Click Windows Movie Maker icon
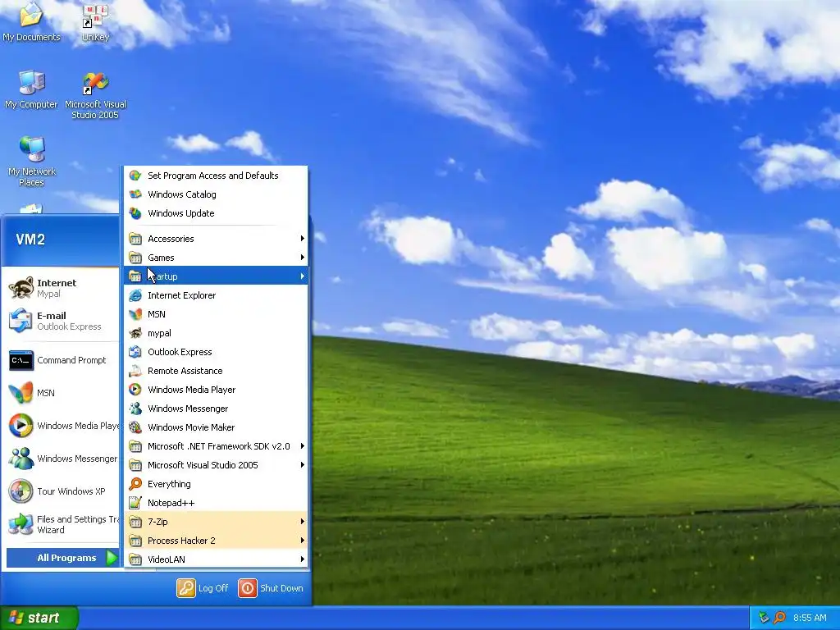The width and height of the screenshot is (840, 630). (x=135, y=427)
